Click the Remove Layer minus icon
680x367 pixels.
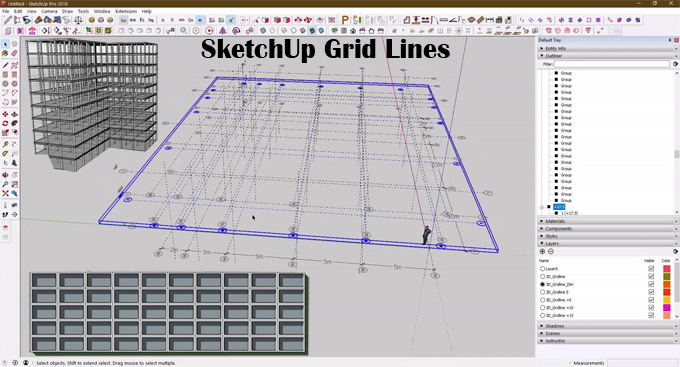click(551, 252)
